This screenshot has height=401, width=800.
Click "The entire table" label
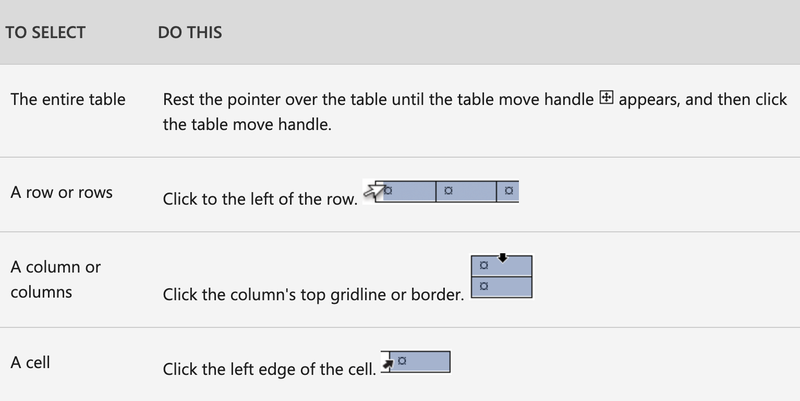(x=68, y=99)
